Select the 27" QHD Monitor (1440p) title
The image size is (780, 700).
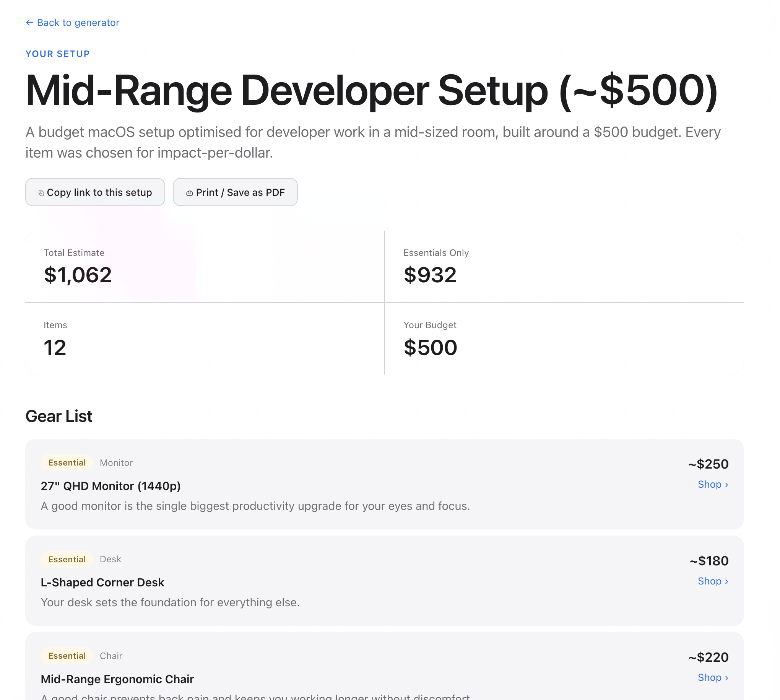click(111, 486)
